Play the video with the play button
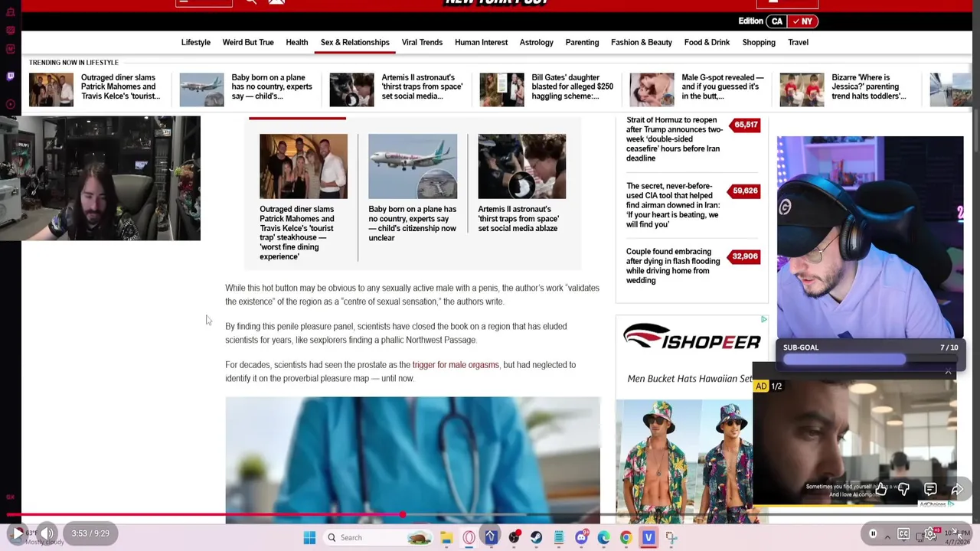The height and width of the screenshot is (551, 980). point(17,533)
